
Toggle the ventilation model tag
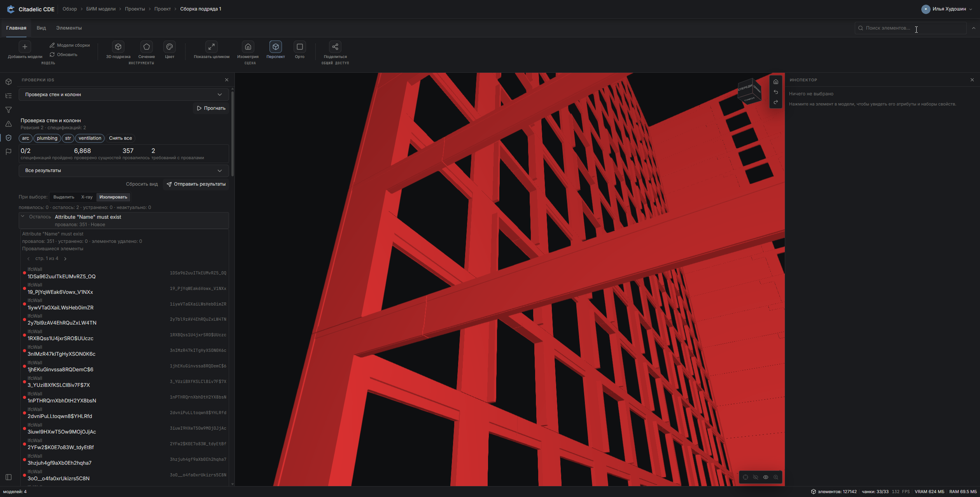pyautogui.click(x=90, y=138)
